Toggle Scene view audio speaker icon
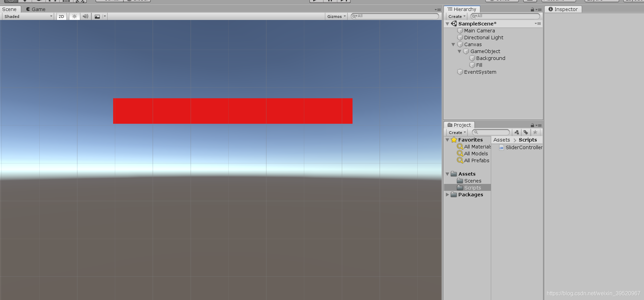This screenshot has width=644, height=300. (x=86, y=16)
